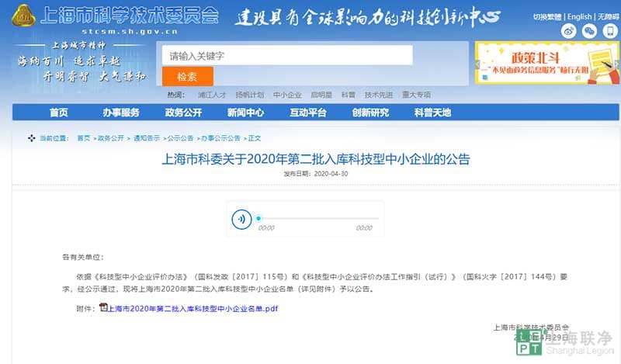This screenshot has height=364, width=621.
Task: Focus the keyword search input field
Action: [x=287, y=55]
